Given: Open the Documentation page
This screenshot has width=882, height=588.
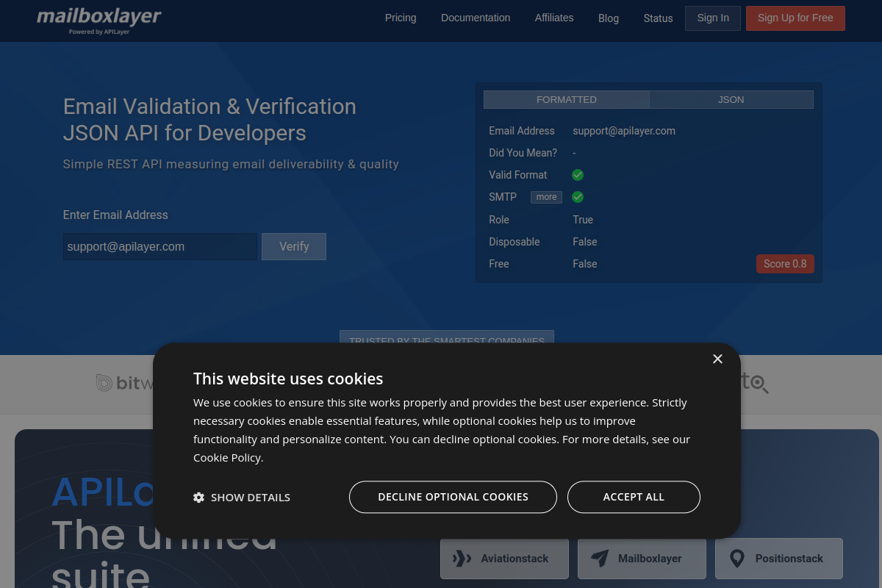Looking at the screenshot, I should 476,18.
